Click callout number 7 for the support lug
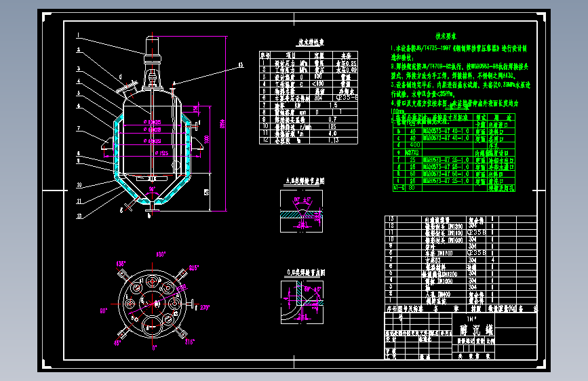Screen dimensions: 588x381 [x=79, y=128]
